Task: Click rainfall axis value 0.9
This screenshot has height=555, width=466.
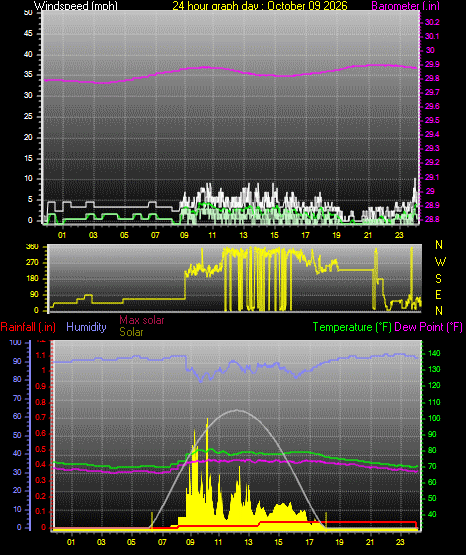Action: (41, 386)
